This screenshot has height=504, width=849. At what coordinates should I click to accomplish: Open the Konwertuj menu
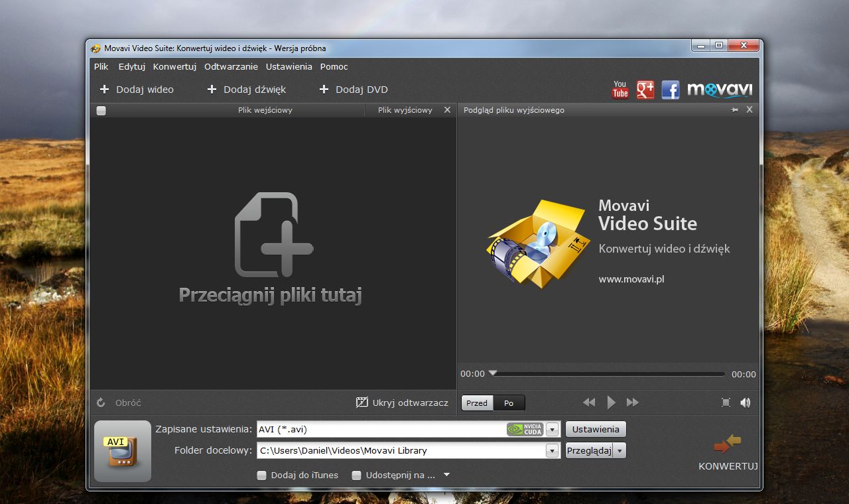[174, 66]
